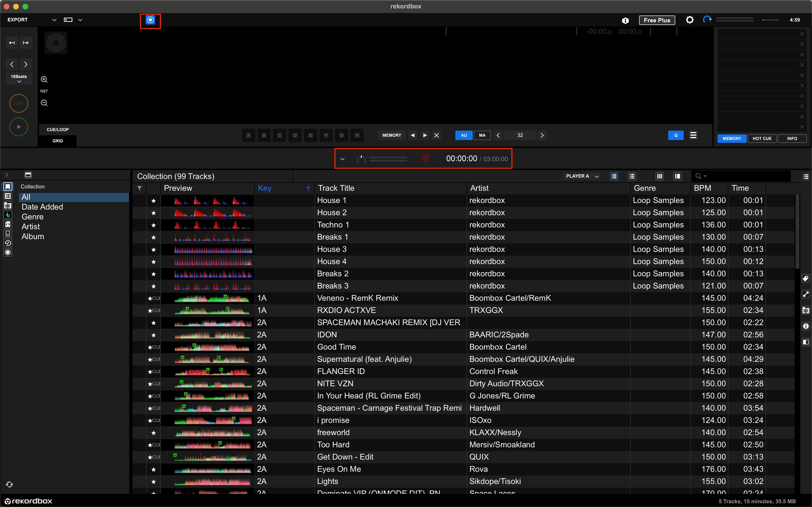This screenshot has height=507, width=812.
Task: Click the hamburger menu near Q button
Action: point(693,135)
